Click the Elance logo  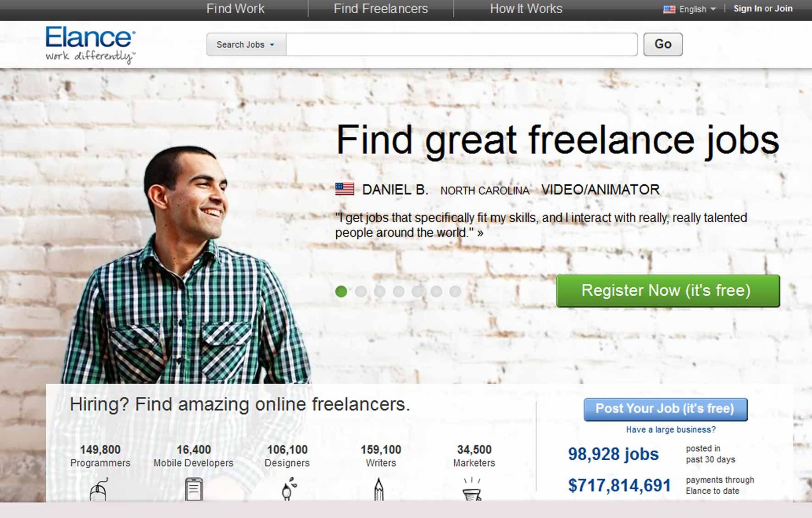90,44
